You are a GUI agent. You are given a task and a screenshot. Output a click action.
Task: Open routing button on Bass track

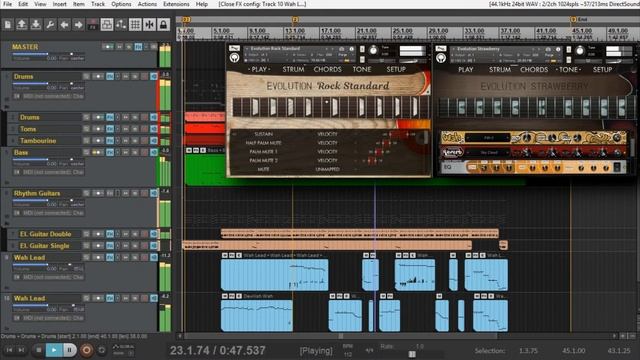98,152
